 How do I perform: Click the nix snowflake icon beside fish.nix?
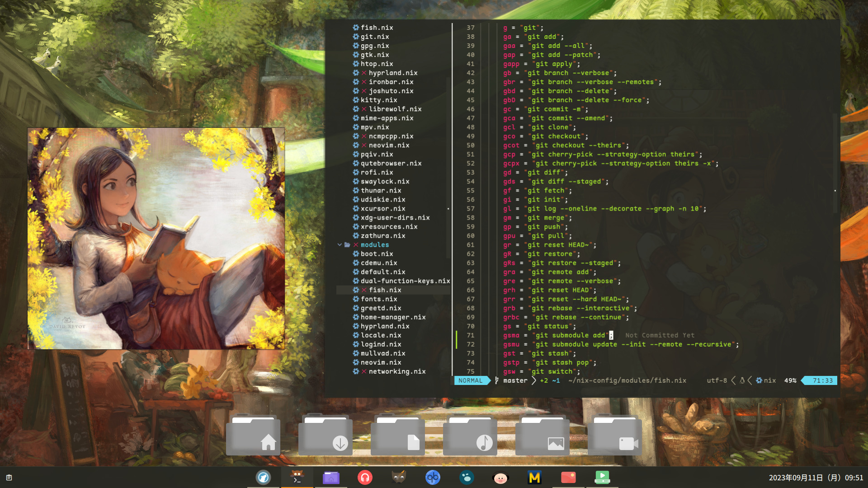coord(355,290)
